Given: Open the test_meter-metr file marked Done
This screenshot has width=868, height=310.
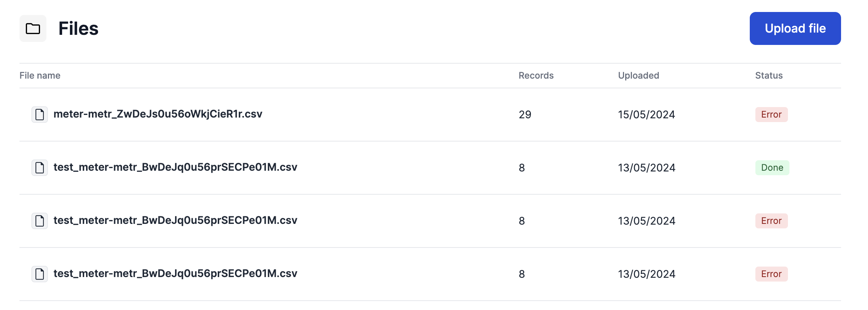Looking at the screenshot, I should point(175,167).
